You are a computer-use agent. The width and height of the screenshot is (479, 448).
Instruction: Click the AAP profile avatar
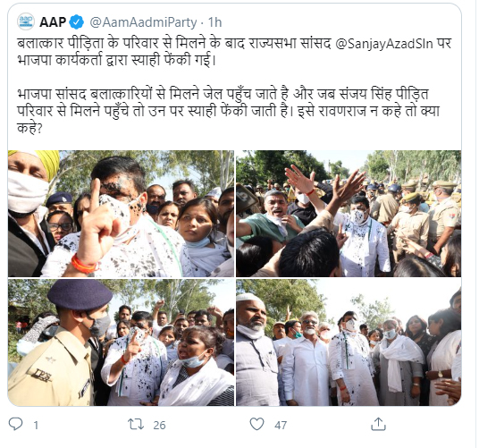click(x=26, y=21)
